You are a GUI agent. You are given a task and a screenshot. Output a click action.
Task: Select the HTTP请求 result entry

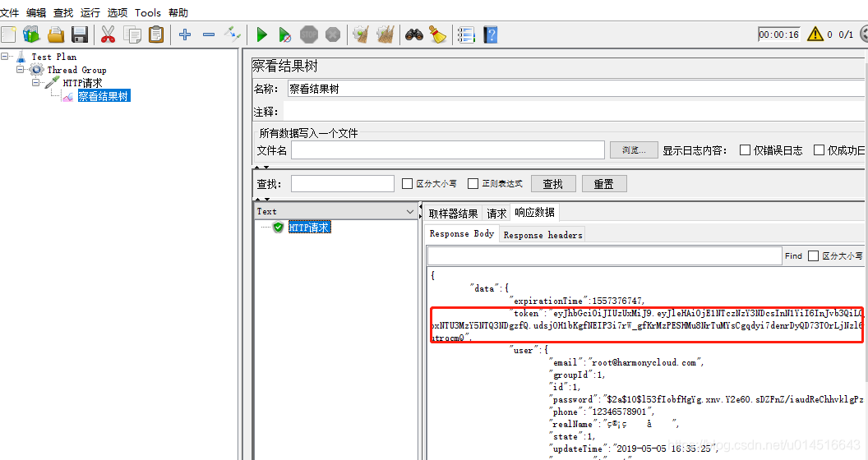point(309,228)
